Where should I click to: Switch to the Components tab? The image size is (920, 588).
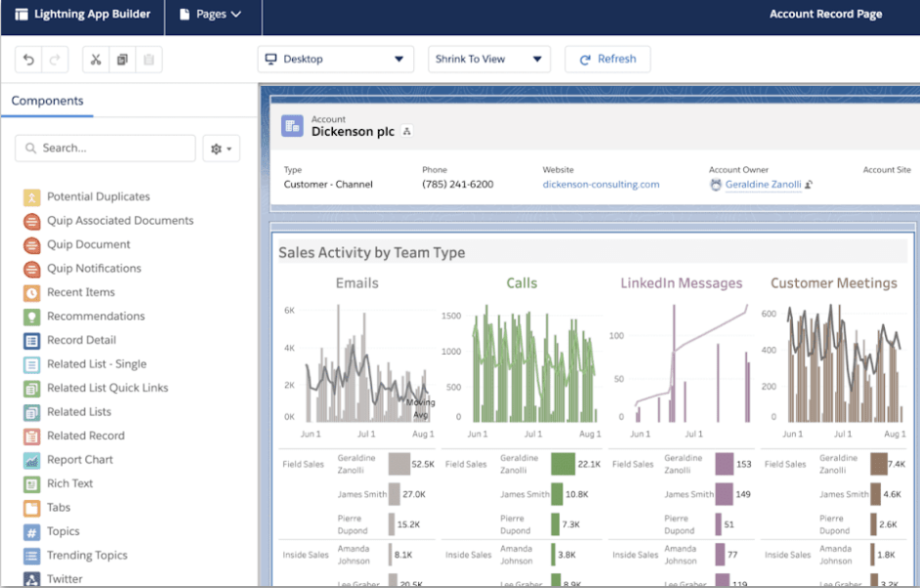pos(47,101)
